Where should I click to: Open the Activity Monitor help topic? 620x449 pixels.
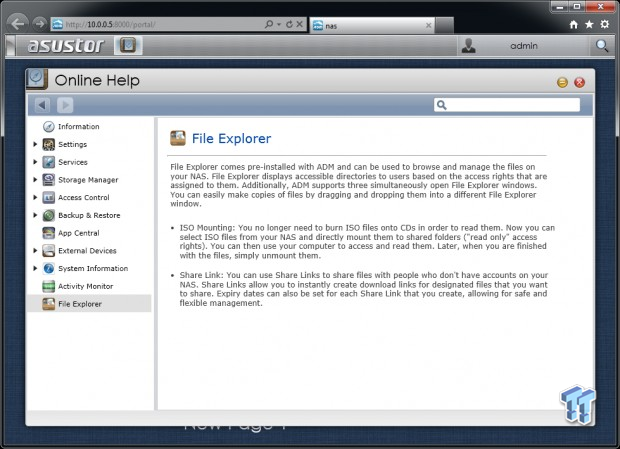85,286
